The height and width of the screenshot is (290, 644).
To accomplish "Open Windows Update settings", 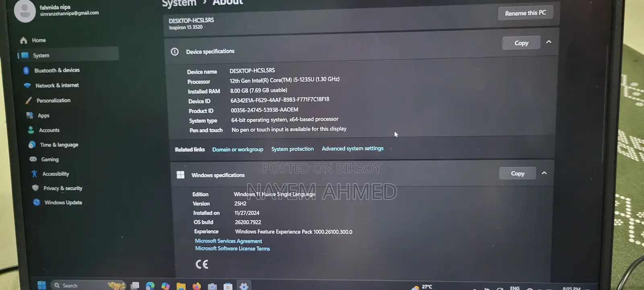I will pyautogui.click(x=63, y=202).
